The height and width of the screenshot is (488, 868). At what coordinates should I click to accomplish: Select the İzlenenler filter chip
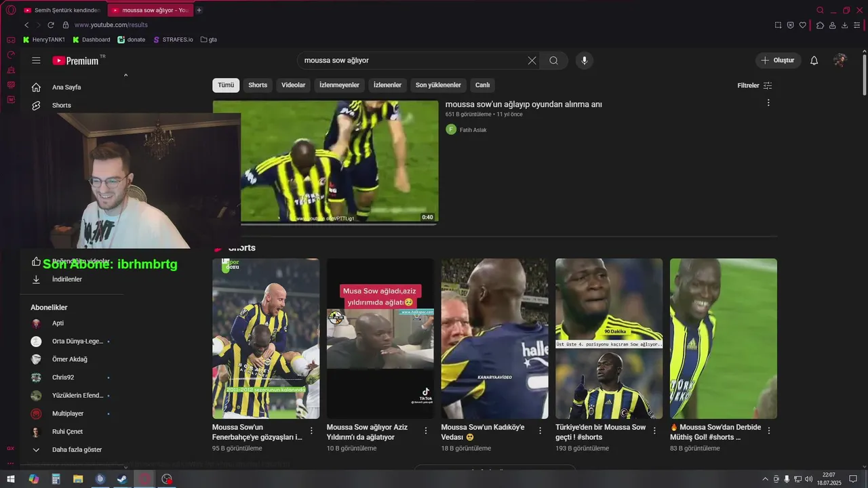coord(387,85)
